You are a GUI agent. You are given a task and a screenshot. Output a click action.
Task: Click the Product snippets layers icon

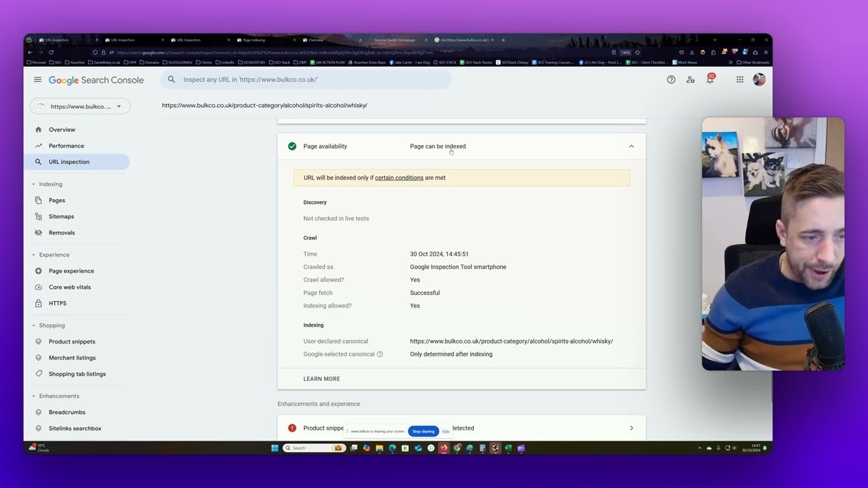tap(38, 341)
